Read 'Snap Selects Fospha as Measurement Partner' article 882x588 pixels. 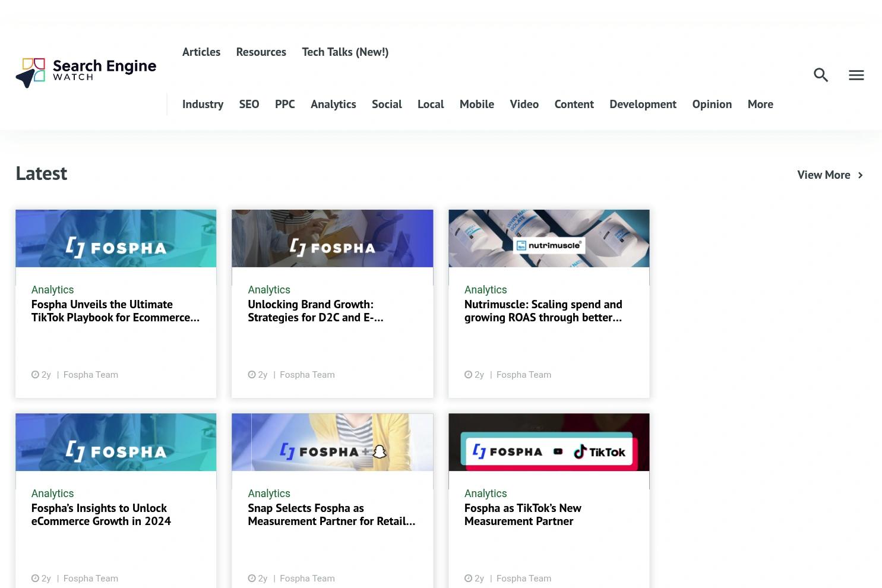click(331, 514)
